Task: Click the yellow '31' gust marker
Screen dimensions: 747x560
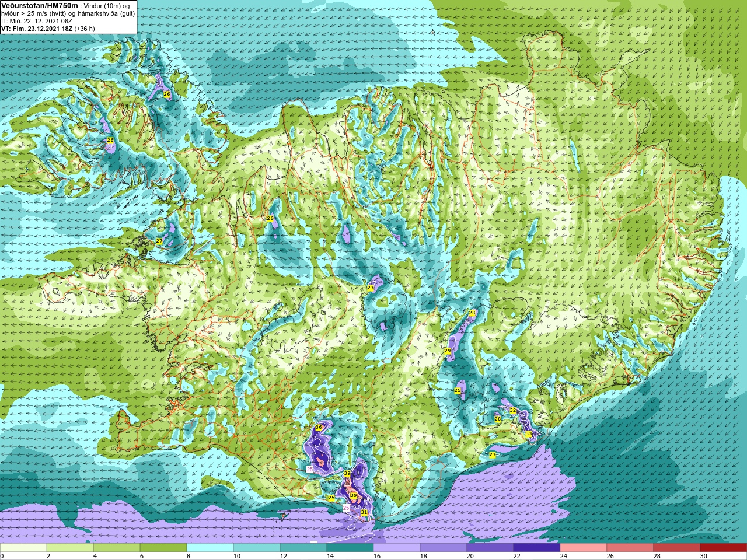Action: [x=364, y=512]
